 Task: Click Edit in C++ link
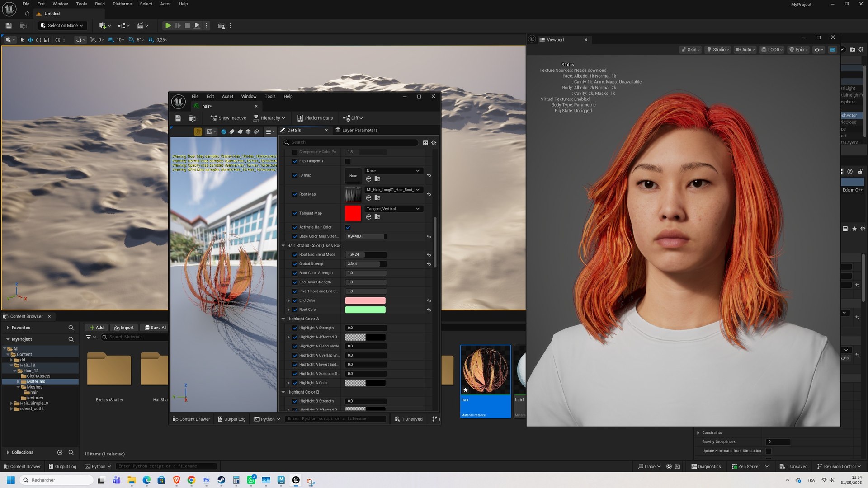853,190
